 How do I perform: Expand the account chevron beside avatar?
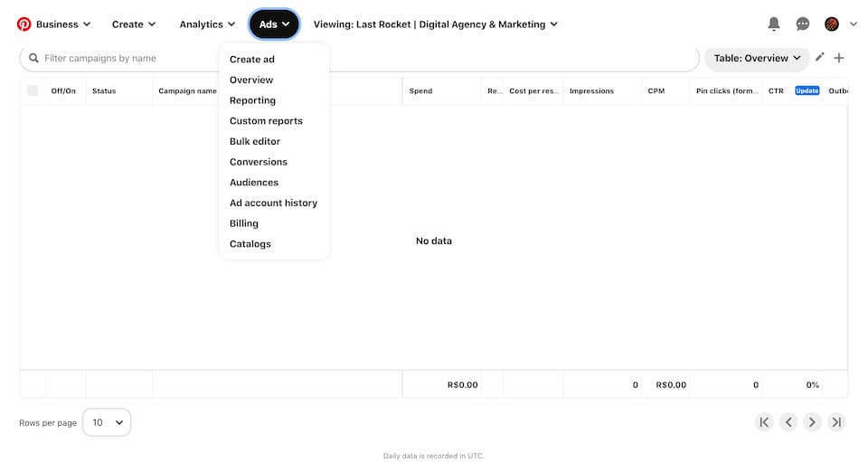tap(854, 24)
